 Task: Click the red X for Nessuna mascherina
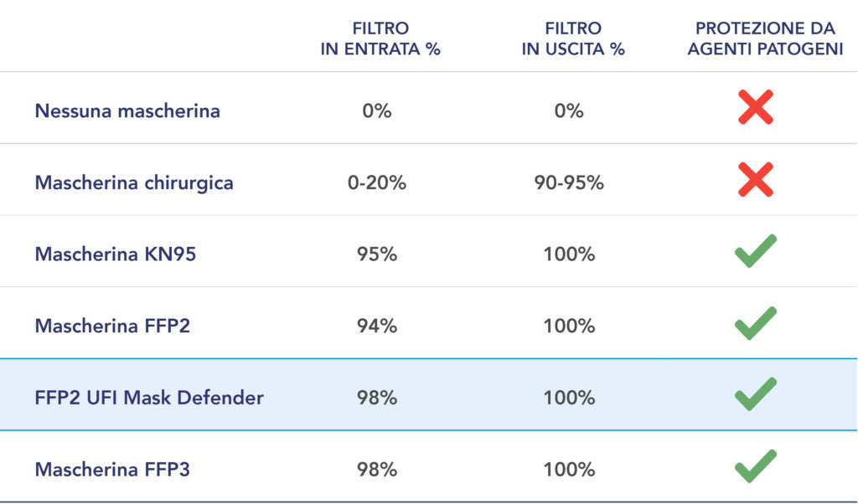point(756,107)
